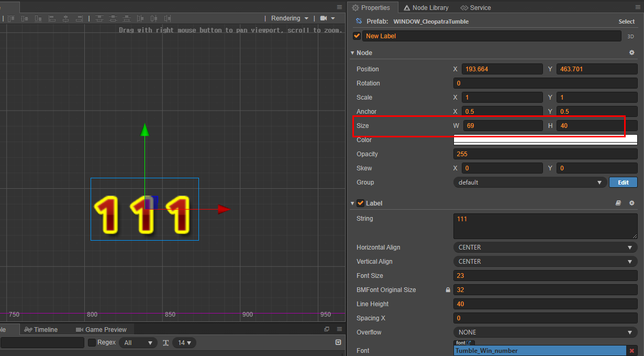The width and height of the screenshot is (644, 356).
Task: Click the distribute top edges icon
Action: tap(99, 18)
